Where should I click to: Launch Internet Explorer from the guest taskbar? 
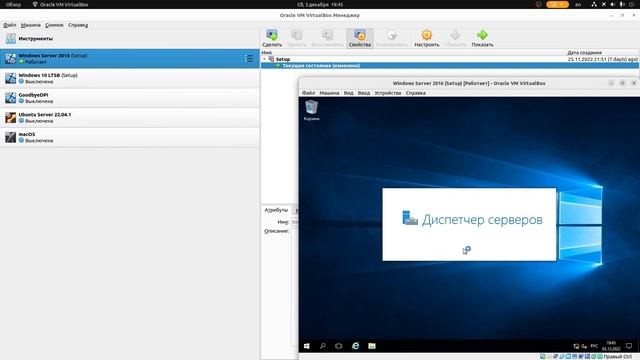[x=356, y=346]
